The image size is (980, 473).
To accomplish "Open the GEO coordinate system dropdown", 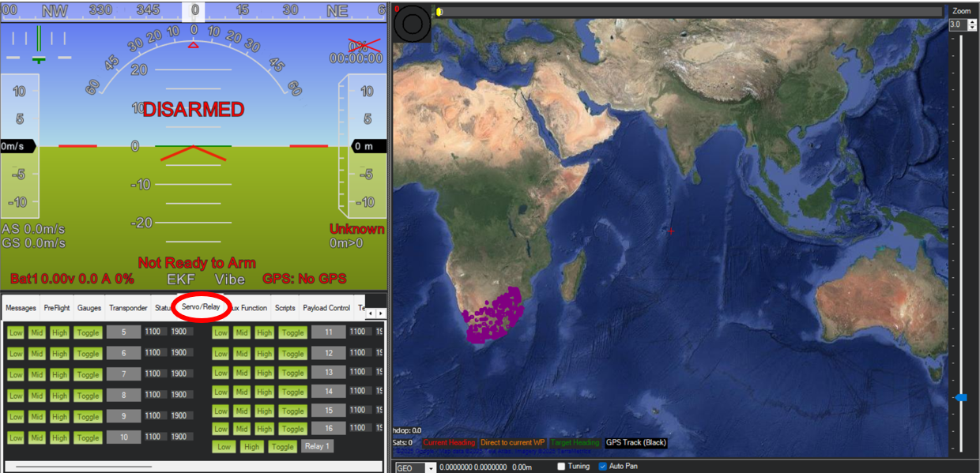I will (431, 467).
